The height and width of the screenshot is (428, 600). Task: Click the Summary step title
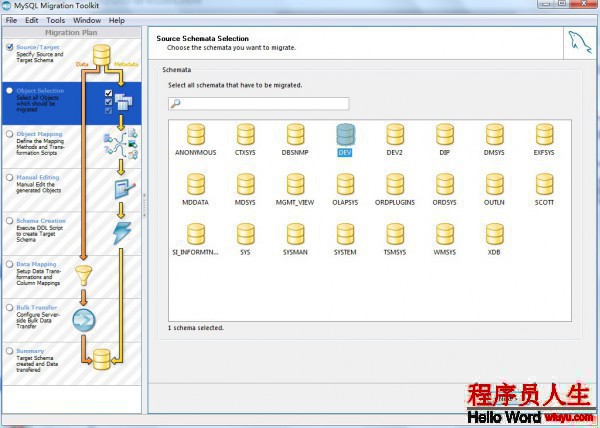pos(30,351)
